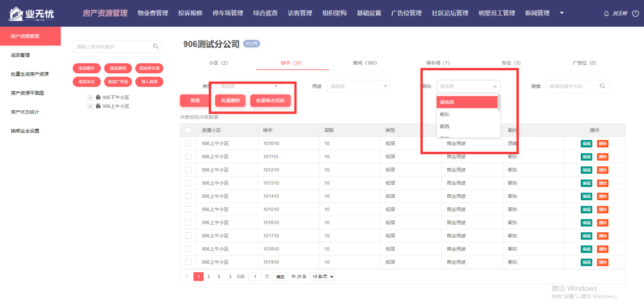This screenshot has width=644, height=305.
Task: Click the 导入房间 button
Action: click(149, 82)
